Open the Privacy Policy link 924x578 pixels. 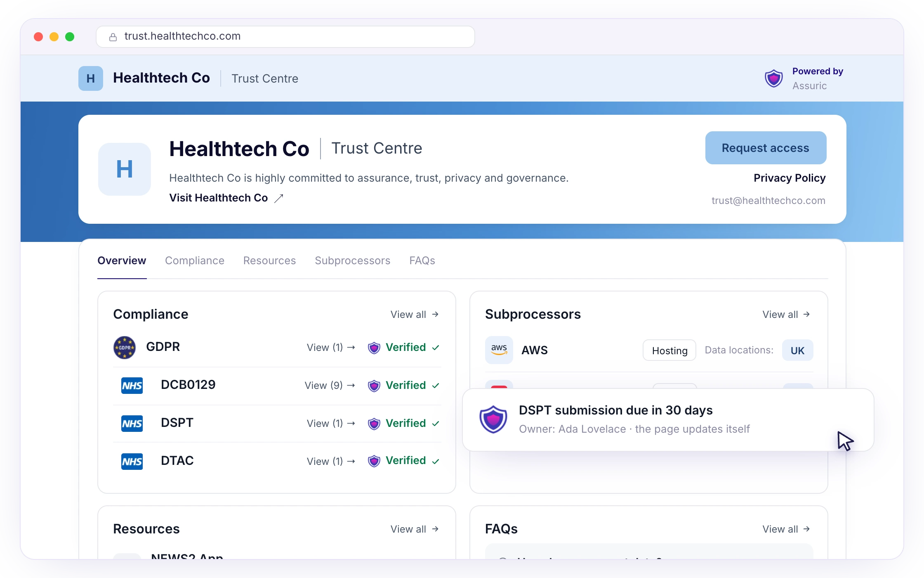pyautogui.click(x=790, y=178)
